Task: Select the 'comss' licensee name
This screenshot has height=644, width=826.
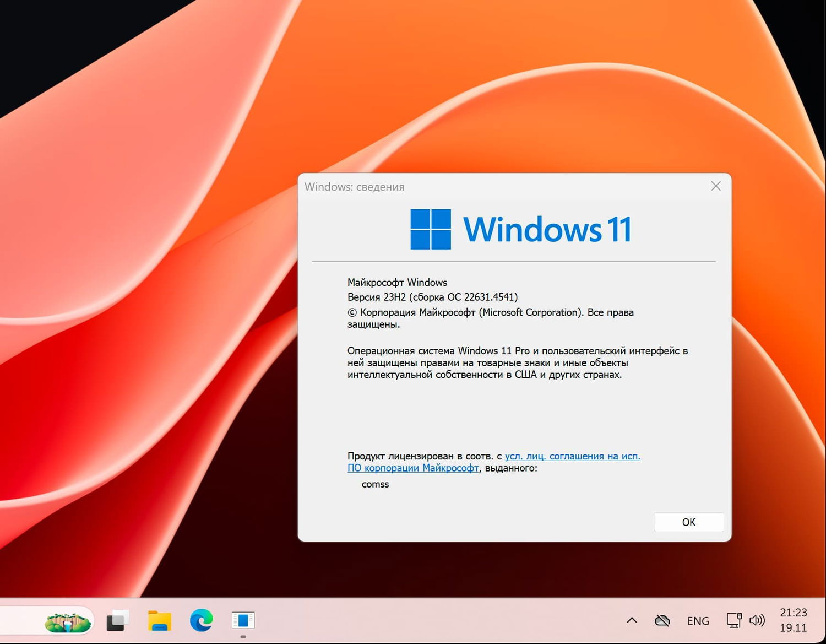Action: pyautogui.click(x=375, y=484)
